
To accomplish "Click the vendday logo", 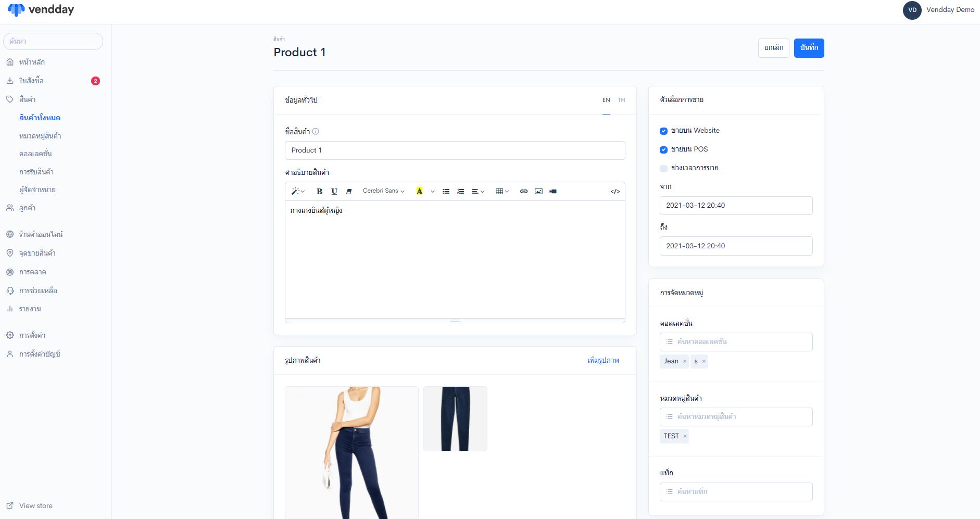I will [x=41, y=9].
